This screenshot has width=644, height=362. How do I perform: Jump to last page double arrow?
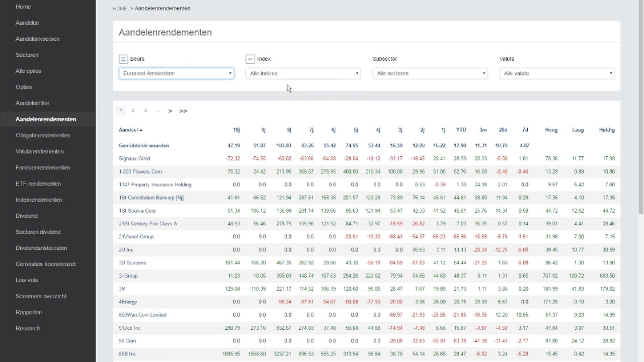point(183,111)
